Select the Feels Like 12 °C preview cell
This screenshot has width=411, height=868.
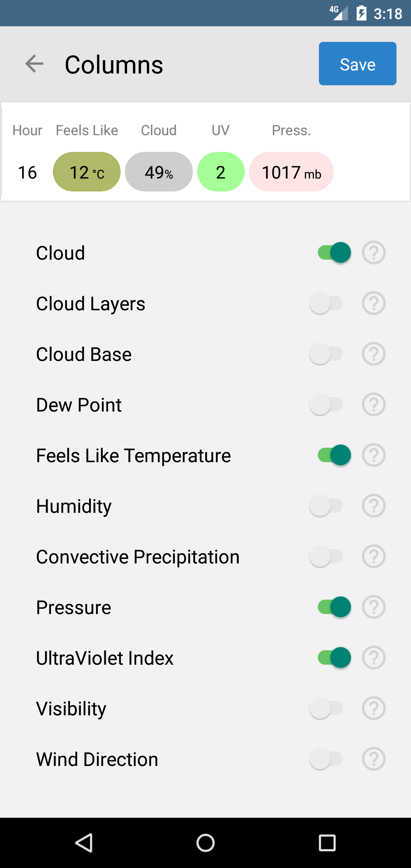87,172
